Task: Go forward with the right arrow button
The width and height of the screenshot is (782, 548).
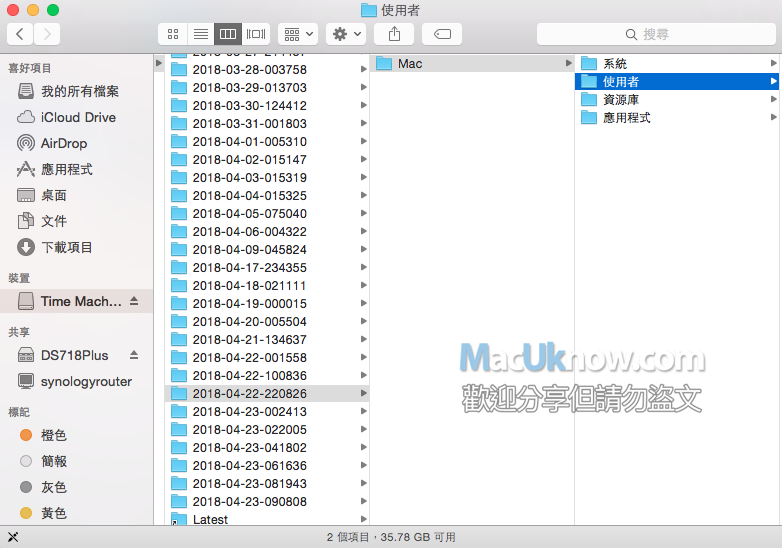Action: 46,34
